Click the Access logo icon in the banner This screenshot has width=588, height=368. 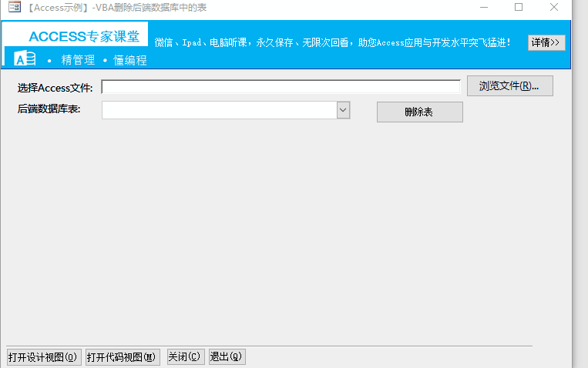(x=25, y=58)
